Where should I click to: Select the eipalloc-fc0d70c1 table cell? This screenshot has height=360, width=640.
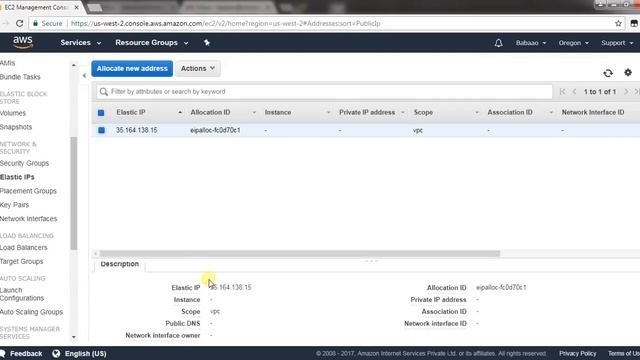(215, 130)
